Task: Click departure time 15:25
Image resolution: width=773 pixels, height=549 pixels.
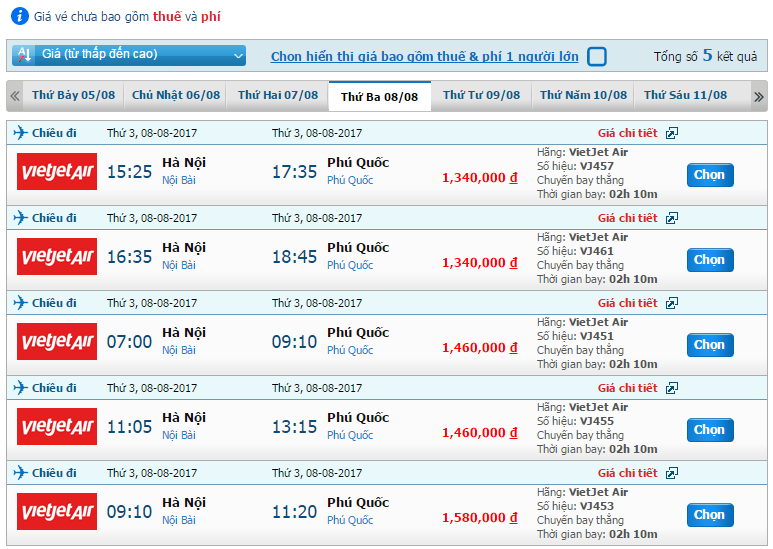Action: (x=130, y=172)
